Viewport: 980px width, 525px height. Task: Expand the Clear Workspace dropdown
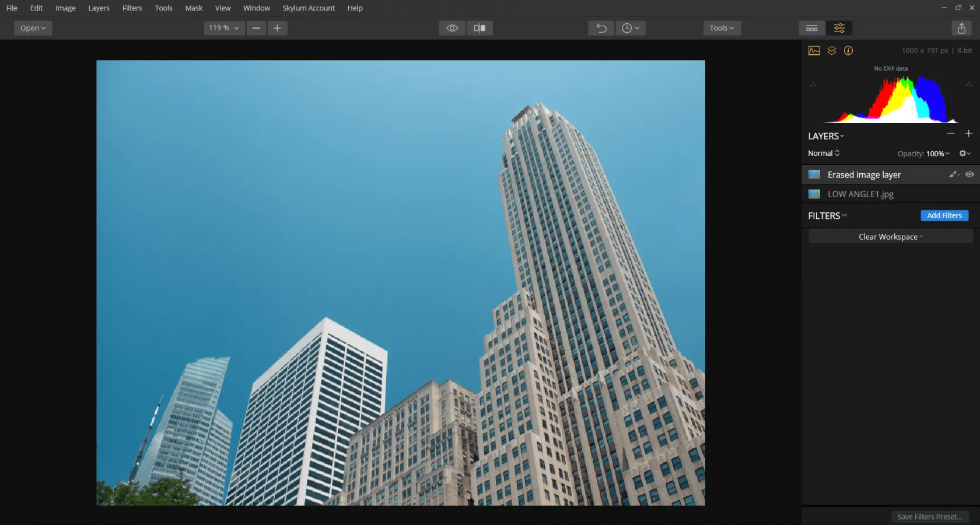point(890,236)
